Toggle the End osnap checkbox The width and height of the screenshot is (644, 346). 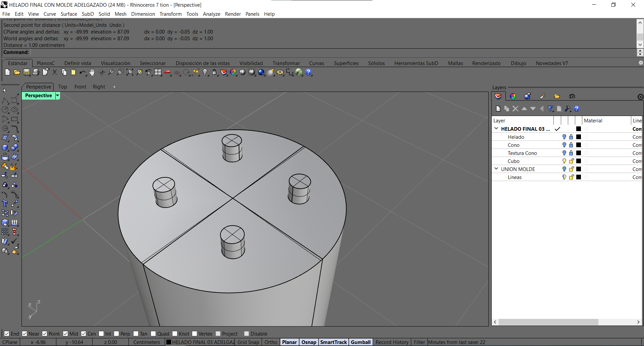7,334
